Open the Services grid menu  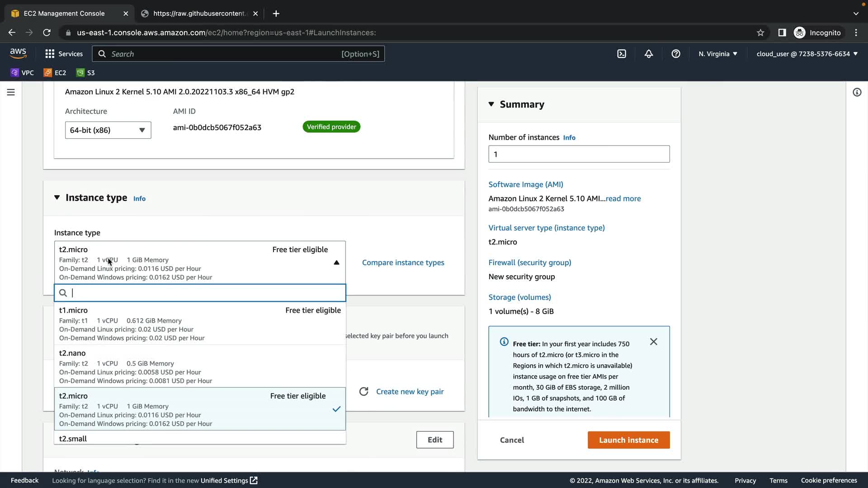(x=64, y=54)
